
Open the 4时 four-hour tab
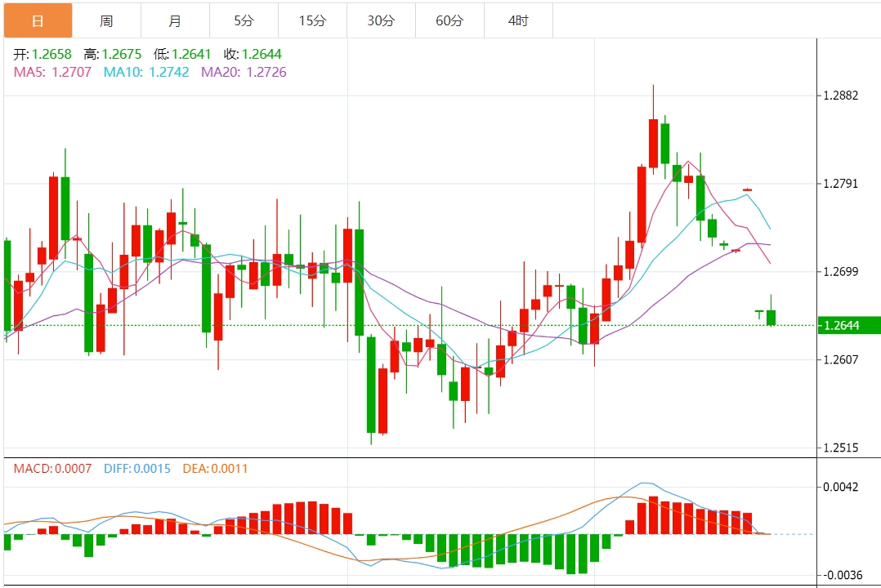point(518,20)
